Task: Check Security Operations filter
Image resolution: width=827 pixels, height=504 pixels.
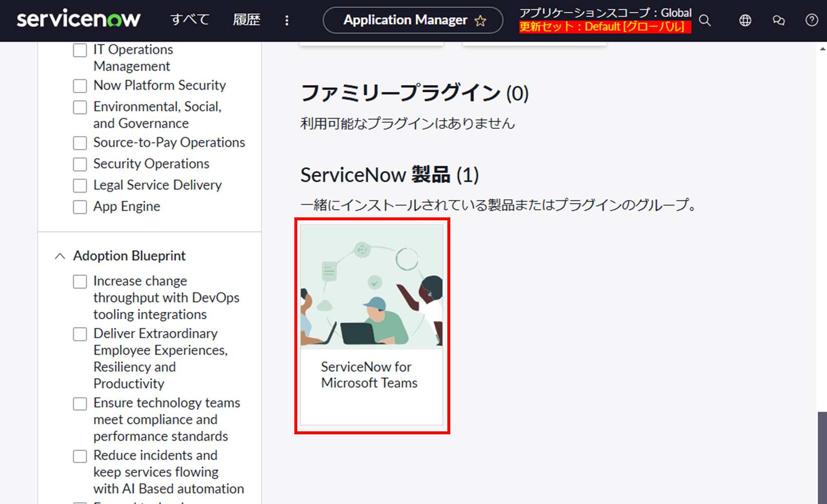Action: coord(80,164)
